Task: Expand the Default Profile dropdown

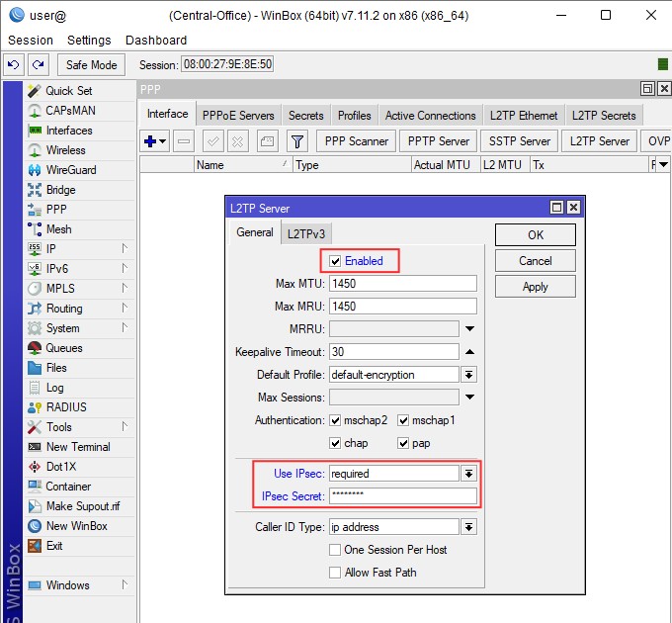Action: tap(469, 375)
